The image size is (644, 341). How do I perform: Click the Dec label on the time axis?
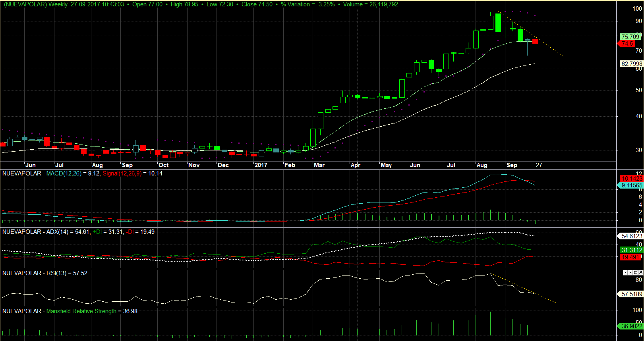point(223,165)
